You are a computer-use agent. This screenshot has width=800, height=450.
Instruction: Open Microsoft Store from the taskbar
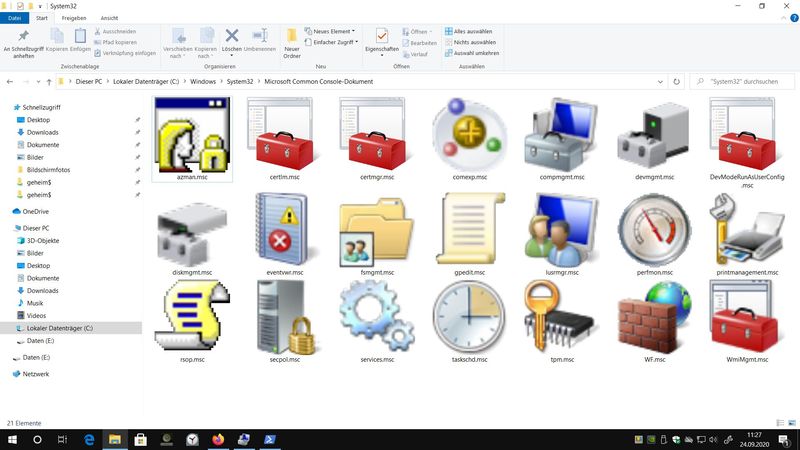tap(141, 439)
